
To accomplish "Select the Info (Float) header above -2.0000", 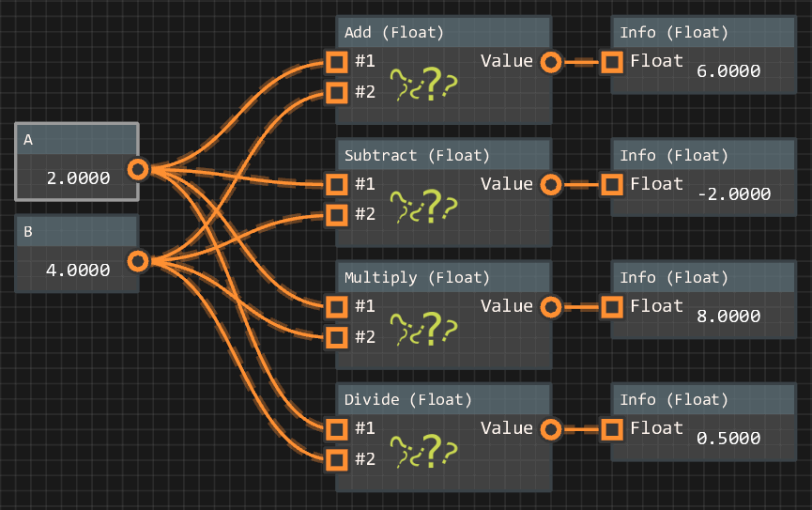I will click(703, 154).
